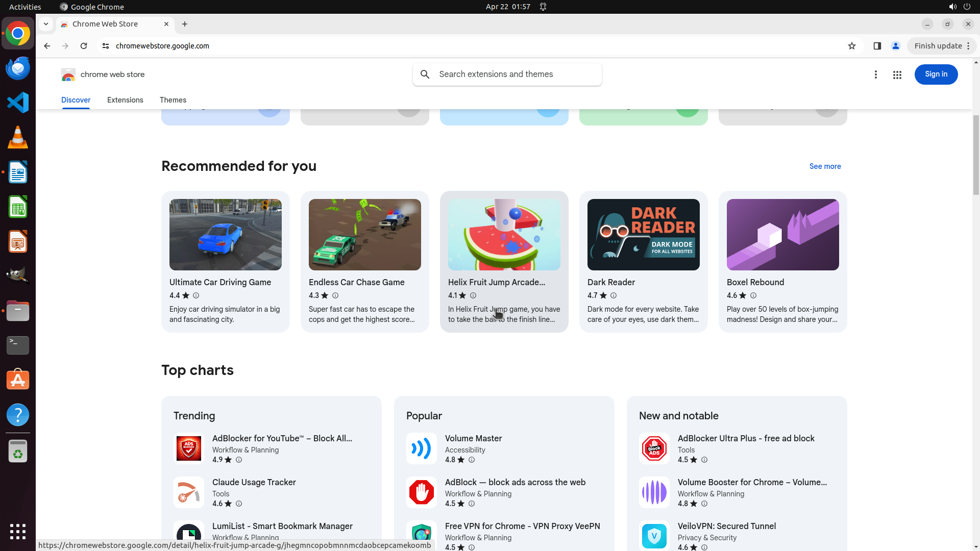Open system volume and power menu
The height and width of the screenshot is (551, 980).
[959, 7]
